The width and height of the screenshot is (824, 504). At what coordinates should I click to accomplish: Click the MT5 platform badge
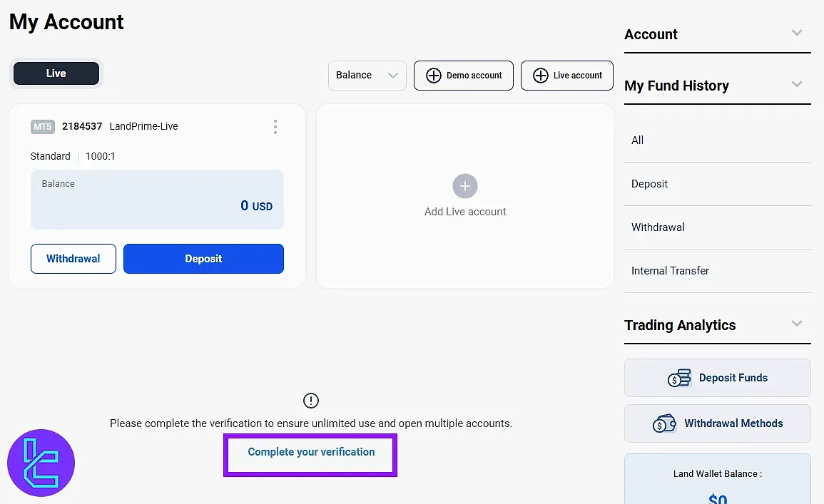click(x=42, y=126)
